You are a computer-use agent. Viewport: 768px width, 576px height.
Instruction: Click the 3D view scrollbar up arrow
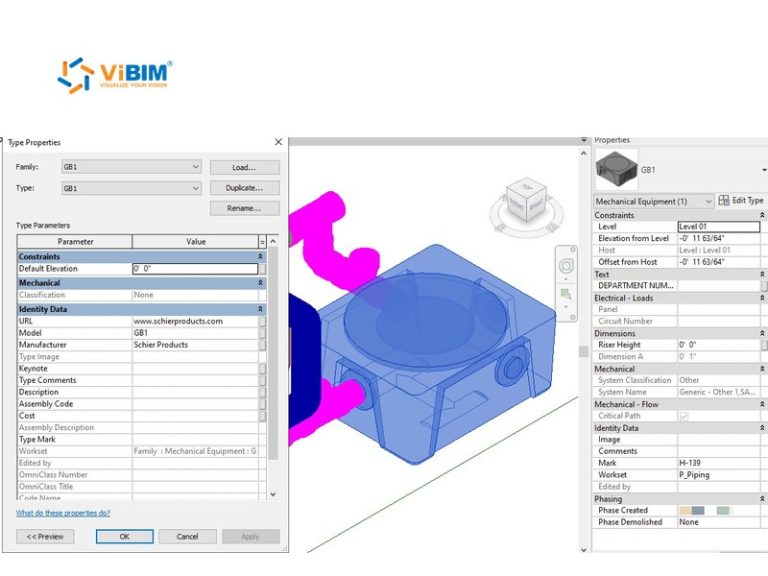pos(583,153)
